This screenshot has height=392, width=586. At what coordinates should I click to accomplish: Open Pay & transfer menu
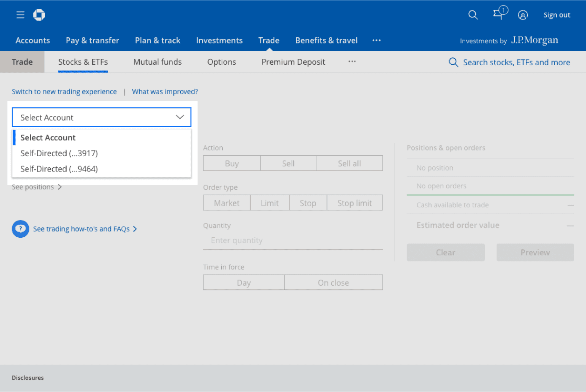[x=92, y=40]
